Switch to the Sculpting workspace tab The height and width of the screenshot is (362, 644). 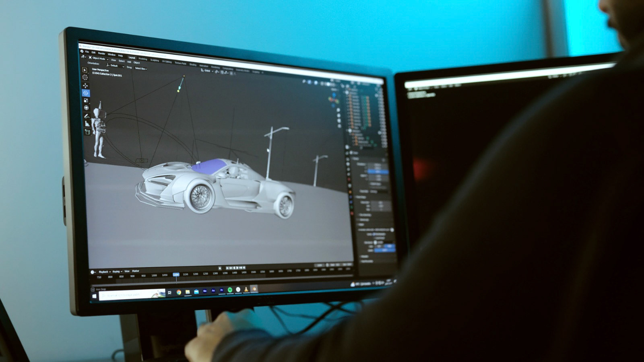(155, 60)
